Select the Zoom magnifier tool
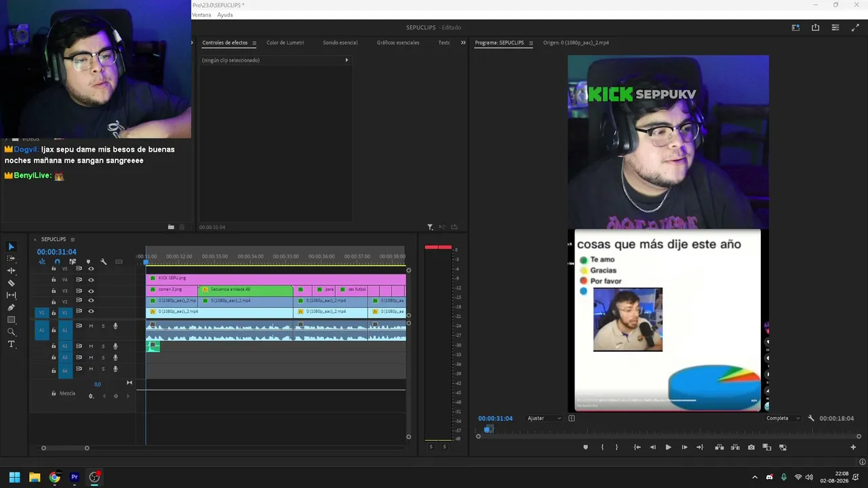 tap(11, 332)
